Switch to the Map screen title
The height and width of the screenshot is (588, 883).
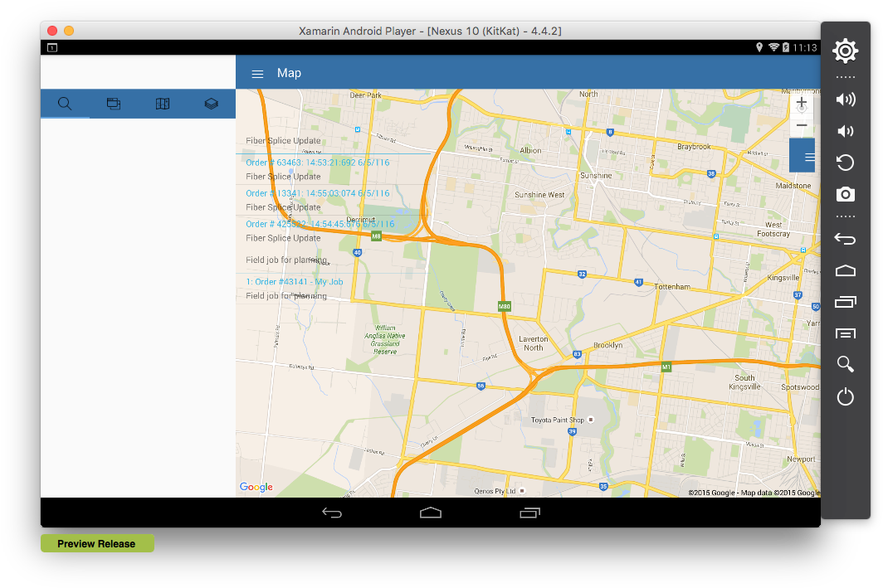point(289,73)
